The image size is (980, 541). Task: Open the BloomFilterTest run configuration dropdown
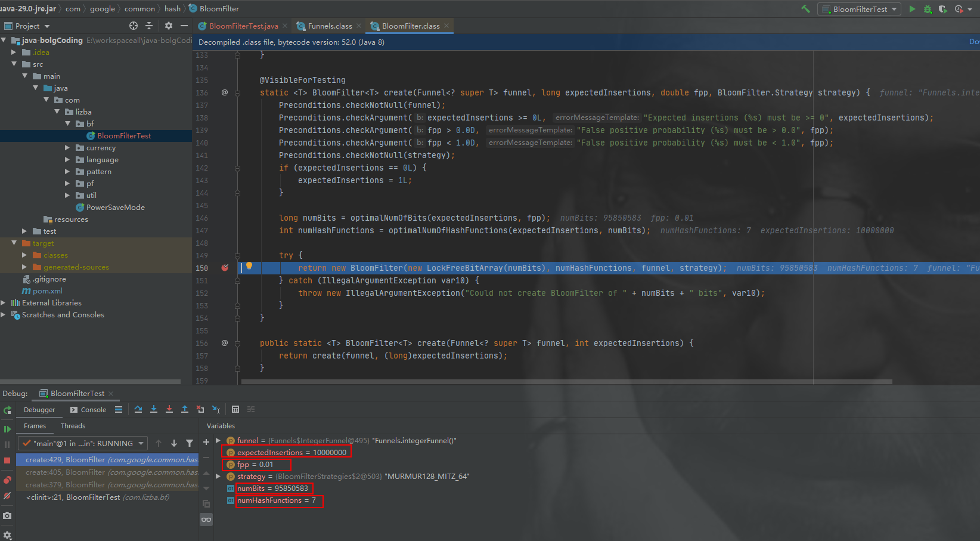pyautogui.click(x=860, y=9)
